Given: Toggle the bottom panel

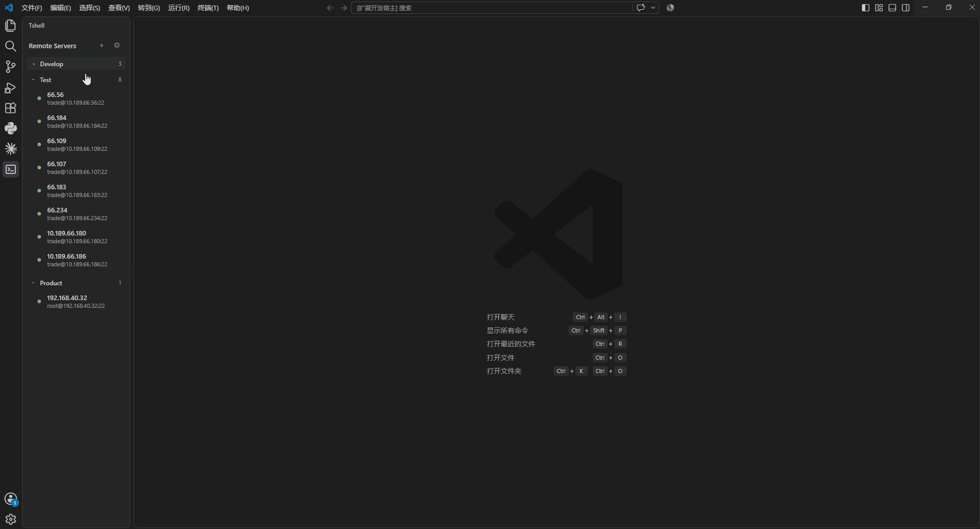Looking at the screenshot, I should coord(892,8).
